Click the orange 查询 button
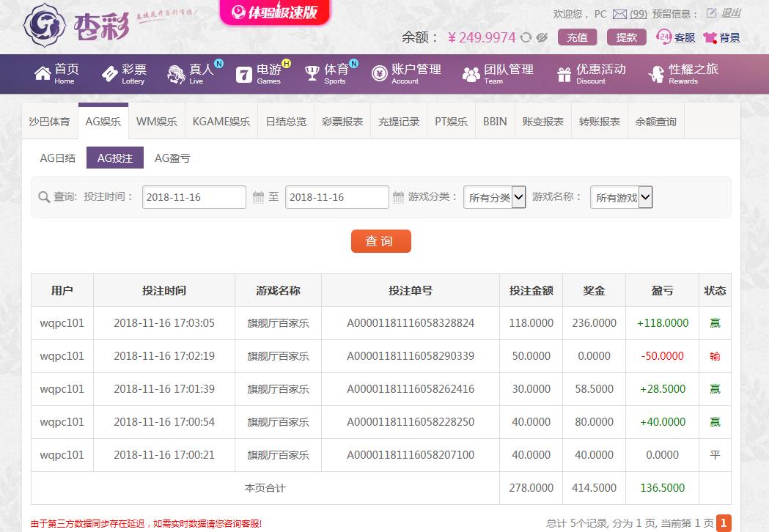This screenshot has height=532, width=769. pyautogui.click(x=380, y=241)
